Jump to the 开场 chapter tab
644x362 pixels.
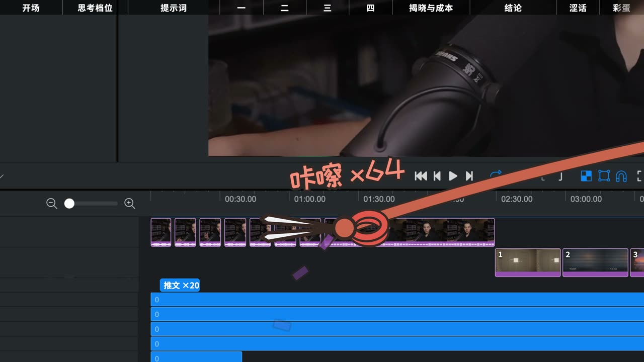(31, 8)
